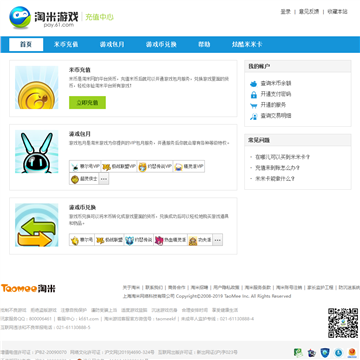
Task: Open the 米币充值 navigation tab
Action: 66,45
